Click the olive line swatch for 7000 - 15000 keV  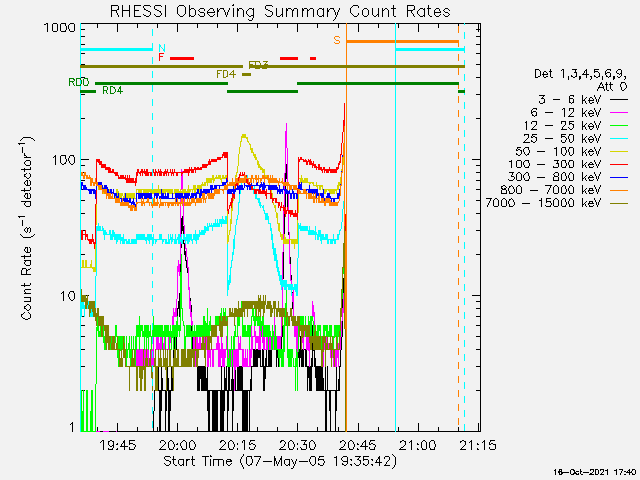coord(619,203)
